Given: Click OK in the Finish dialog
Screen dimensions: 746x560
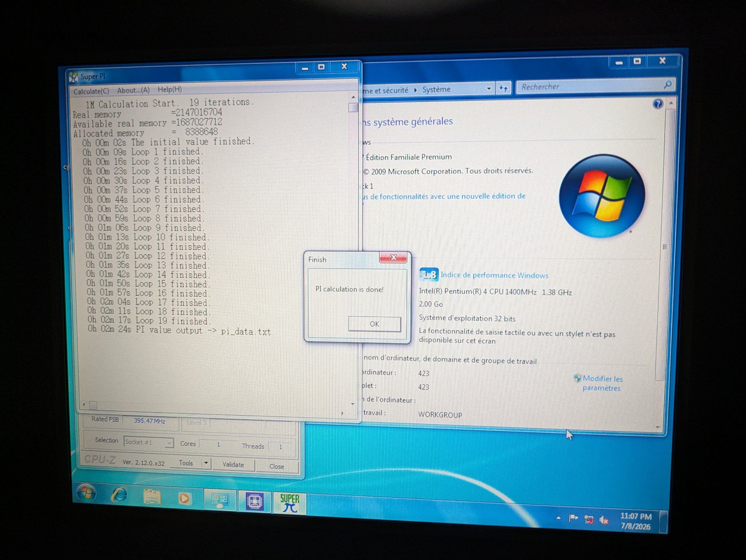Looking at the screenshot, I should tap(374, 324).
